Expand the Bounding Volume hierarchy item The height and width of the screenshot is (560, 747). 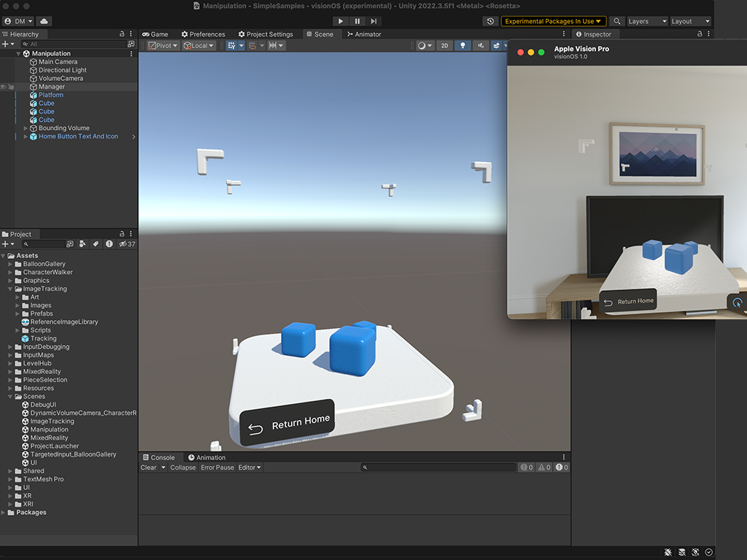pyautogui.click(x=25, y=128)
